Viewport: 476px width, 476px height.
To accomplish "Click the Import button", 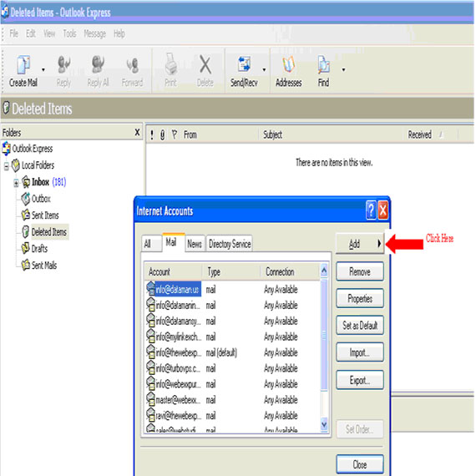I will tap(360, 352).
